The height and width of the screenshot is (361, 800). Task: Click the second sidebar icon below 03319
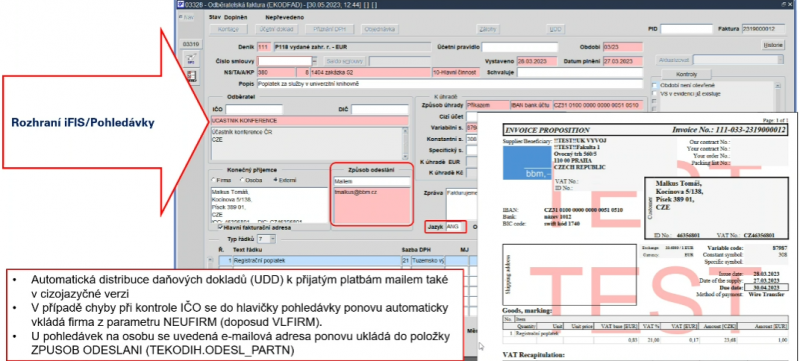pos(192,76)
